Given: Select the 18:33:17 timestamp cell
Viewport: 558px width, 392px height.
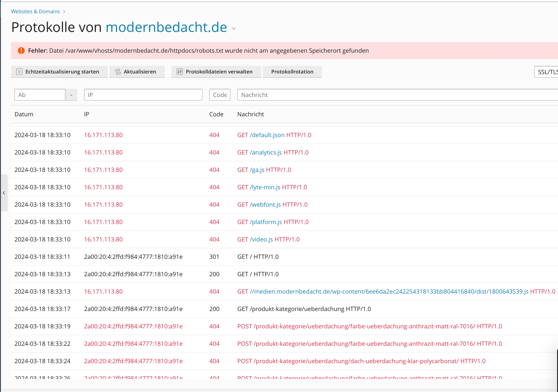Looking at the screenshot, I should pyautogui.click(x=43, y=309).
